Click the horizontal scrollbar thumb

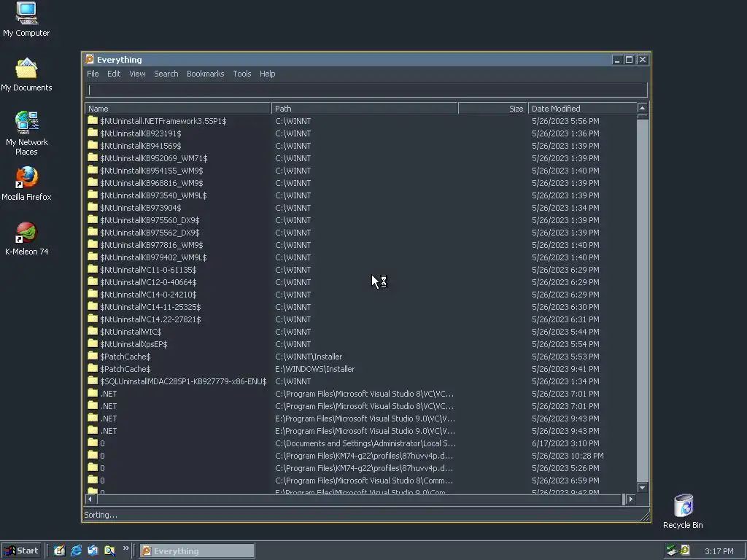pyautogui.click(x=360, y=499)
